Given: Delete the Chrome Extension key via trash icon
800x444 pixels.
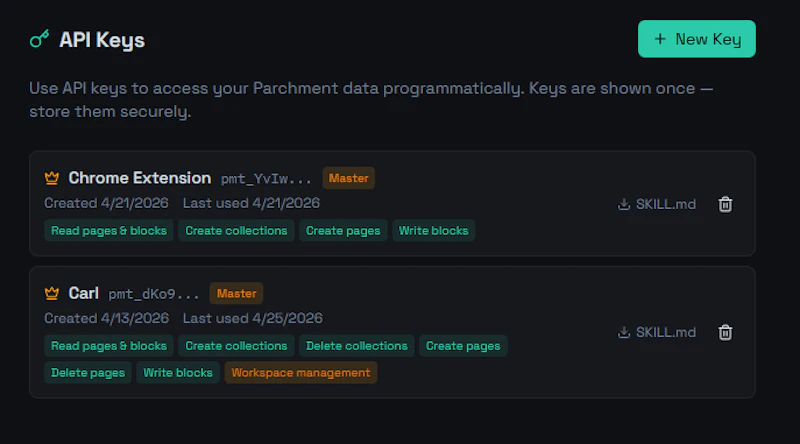Looking at the screenshot, I should [x=725, y=204].
